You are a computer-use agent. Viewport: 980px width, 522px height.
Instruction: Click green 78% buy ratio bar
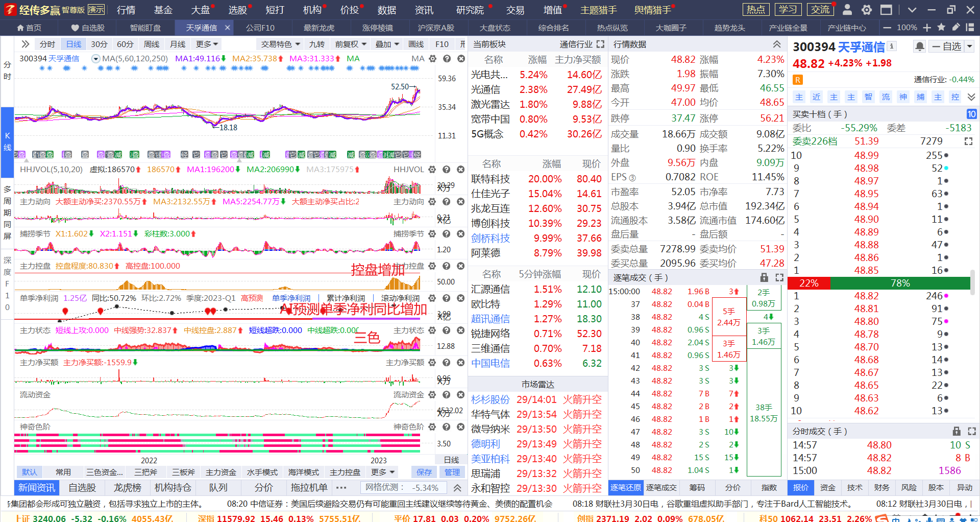(900, 283)
